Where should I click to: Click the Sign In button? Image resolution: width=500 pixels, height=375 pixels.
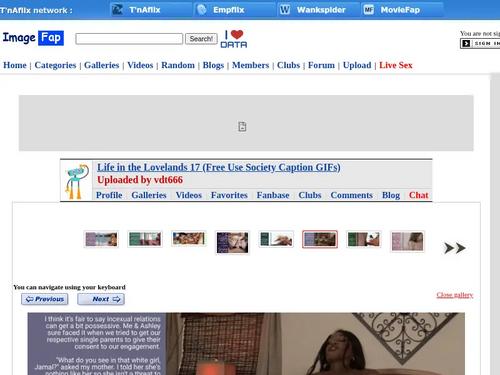480,43
